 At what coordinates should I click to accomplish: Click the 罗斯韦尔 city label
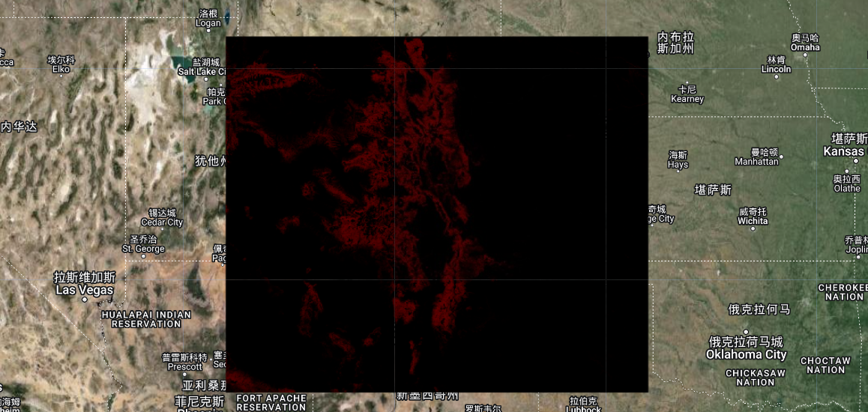pyautogui.click(x=483, y=409)
